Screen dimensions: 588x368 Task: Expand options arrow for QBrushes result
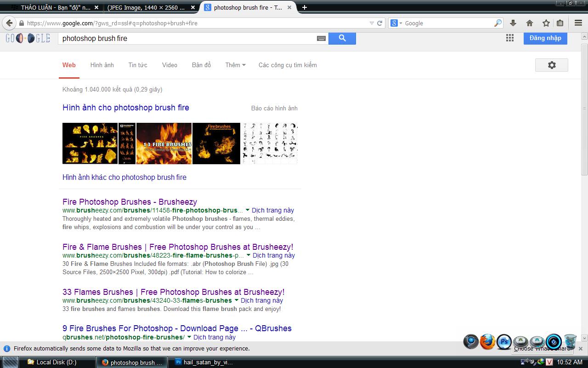coord(189,337)
